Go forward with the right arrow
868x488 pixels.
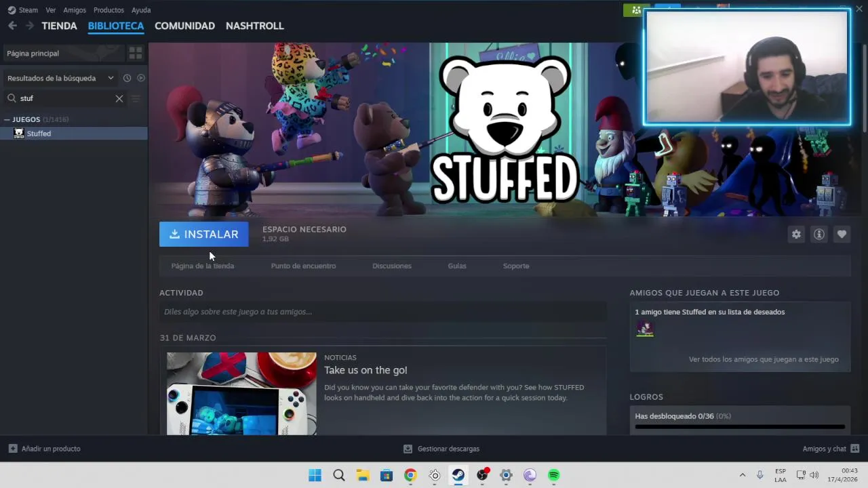pyautogui.click(x=29, y=26)
